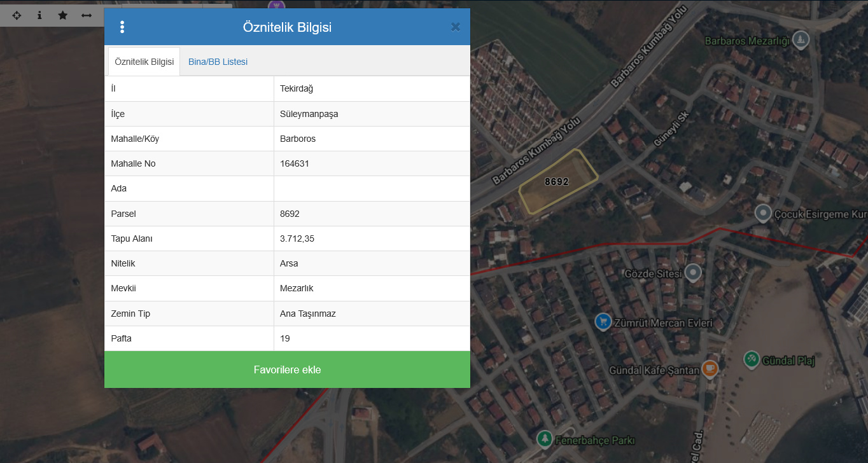
Task: Click the Zemin Tip row label
Action: click(130, 314)
